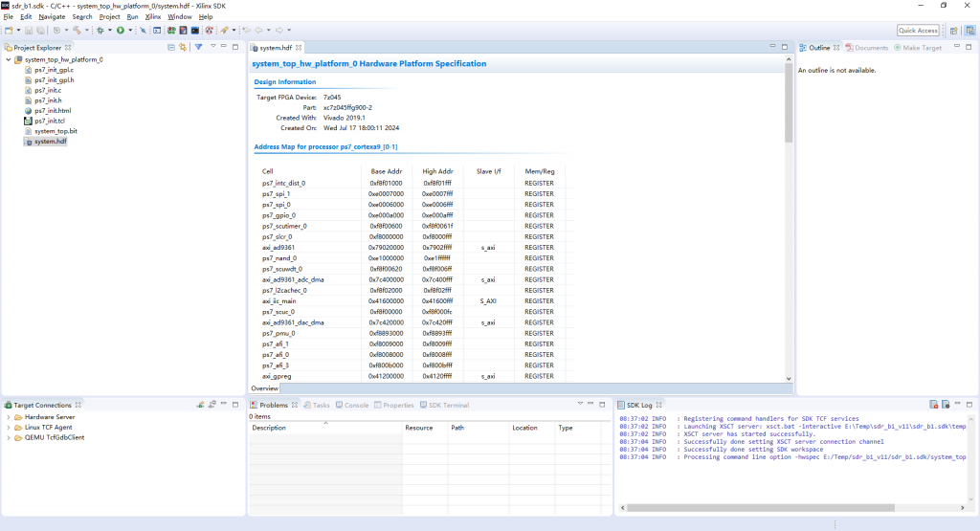Expand the Hardware Server node
The width and height of the screenshot is (980, 531).
8,417
